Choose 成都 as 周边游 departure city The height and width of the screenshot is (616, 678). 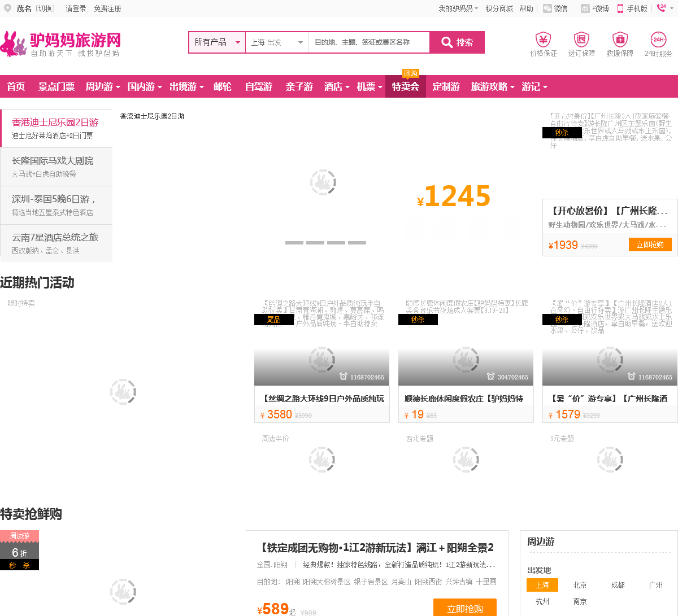click(618, 585)
